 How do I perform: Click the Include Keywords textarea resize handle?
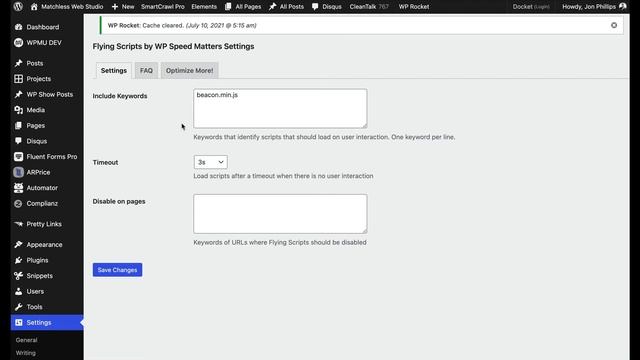(364, 125)
